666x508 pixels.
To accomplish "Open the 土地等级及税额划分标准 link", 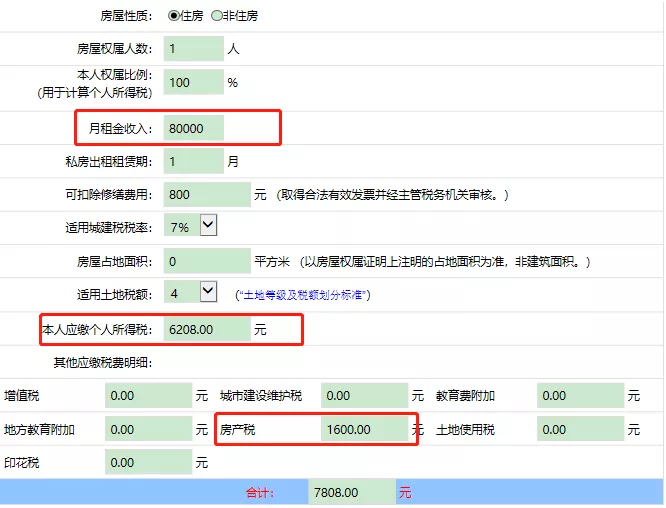I will point(303,295).
